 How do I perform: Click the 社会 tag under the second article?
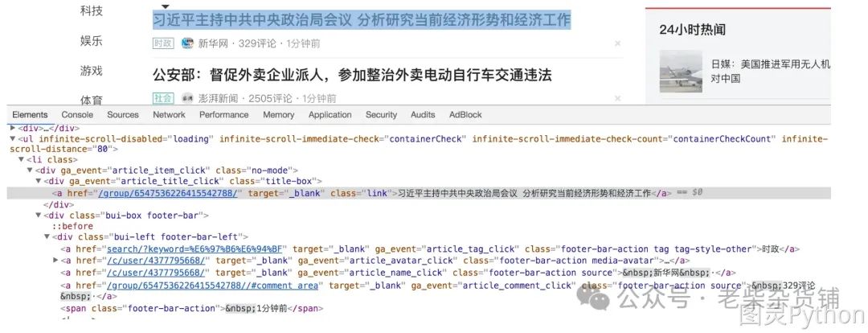coord(163,98)
